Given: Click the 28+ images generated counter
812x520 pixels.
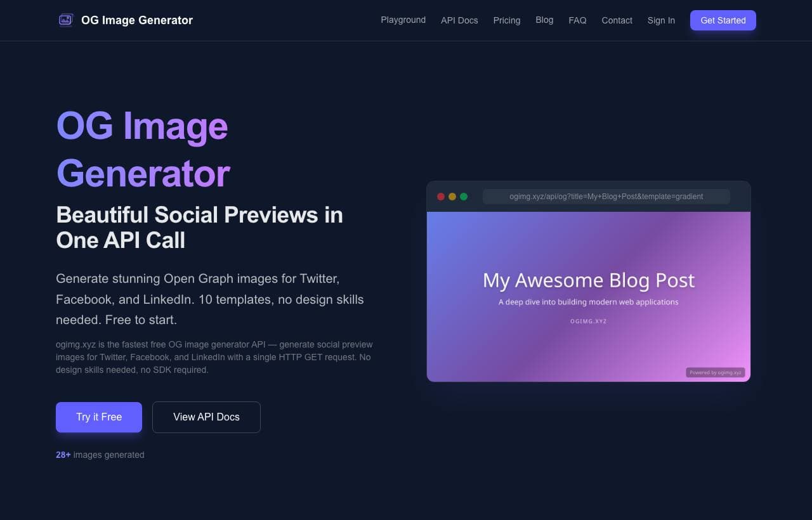Looking at the screenshot, I should coord(100,455).
